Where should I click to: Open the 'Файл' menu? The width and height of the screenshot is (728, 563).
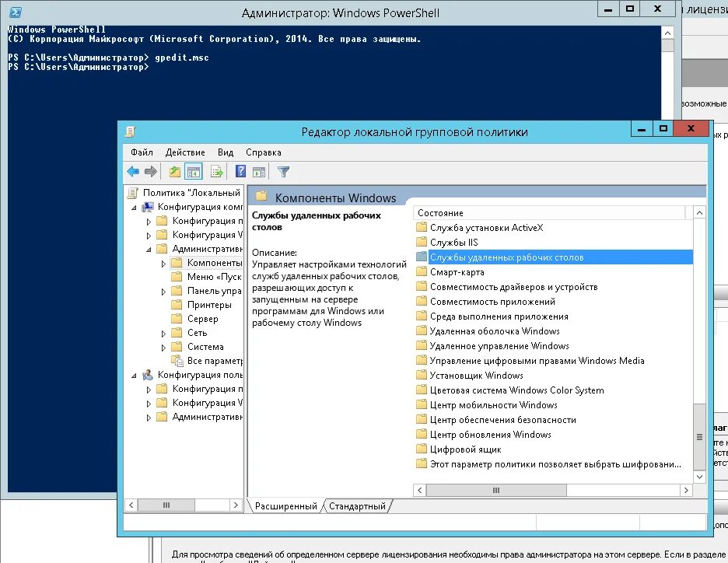coord(142,152)
